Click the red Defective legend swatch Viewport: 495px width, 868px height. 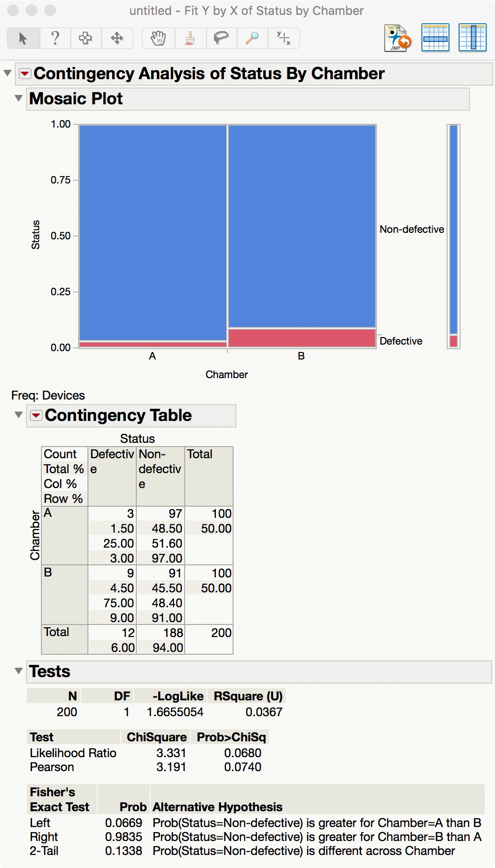(454, 341)
